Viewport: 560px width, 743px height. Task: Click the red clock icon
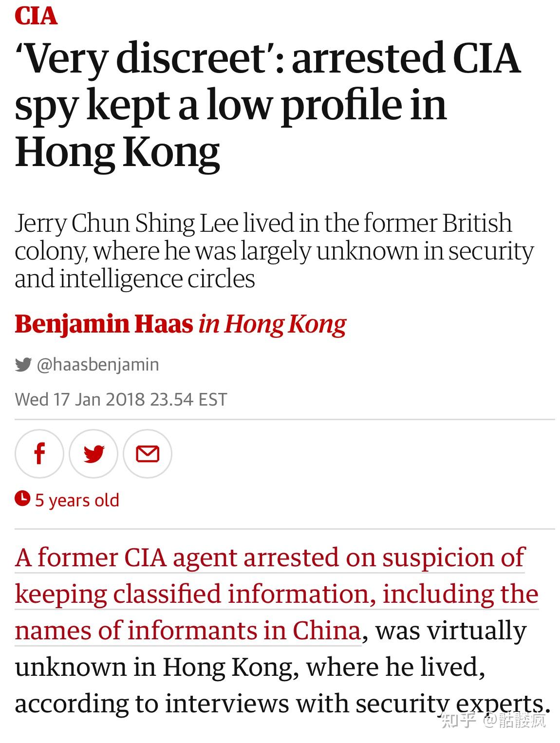[x=22, y=499]
